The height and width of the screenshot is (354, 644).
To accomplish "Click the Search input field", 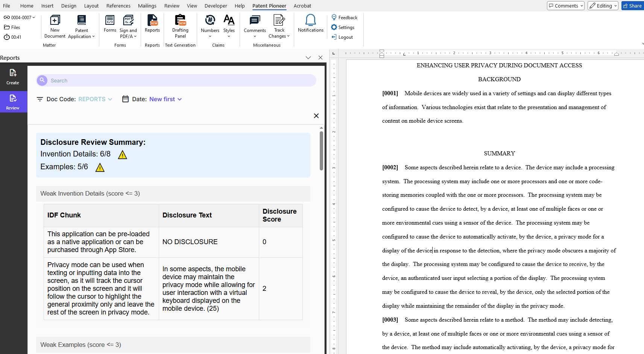I will [x=176, y=81].
